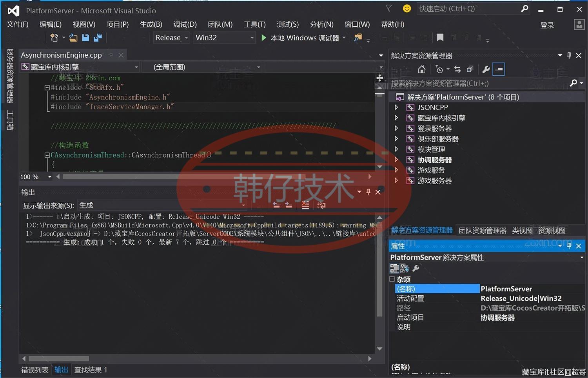Click the 登录 sign-in link
Viewport: 588px width, 378px height.
[x=547, y=25]
